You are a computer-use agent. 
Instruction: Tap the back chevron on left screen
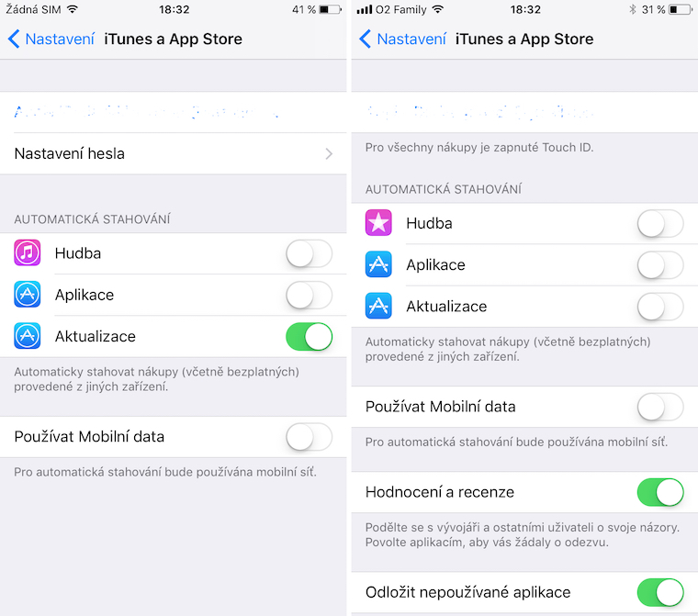(14, 39)
